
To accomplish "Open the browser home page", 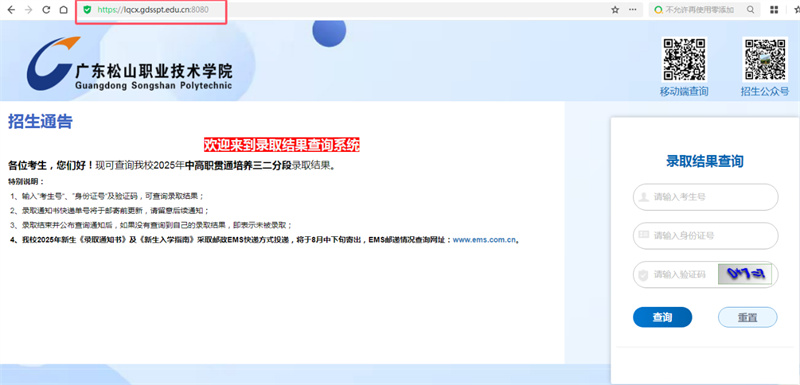I will click(64, 10).
